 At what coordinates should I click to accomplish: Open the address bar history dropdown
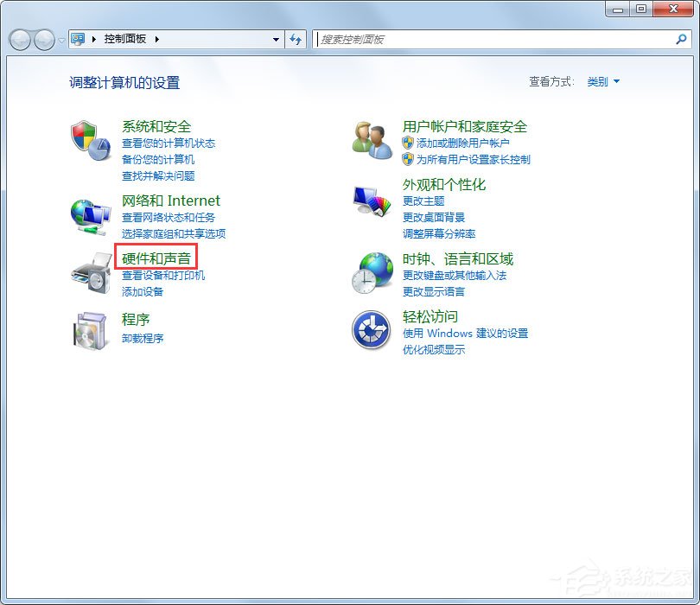coord(276,39)
